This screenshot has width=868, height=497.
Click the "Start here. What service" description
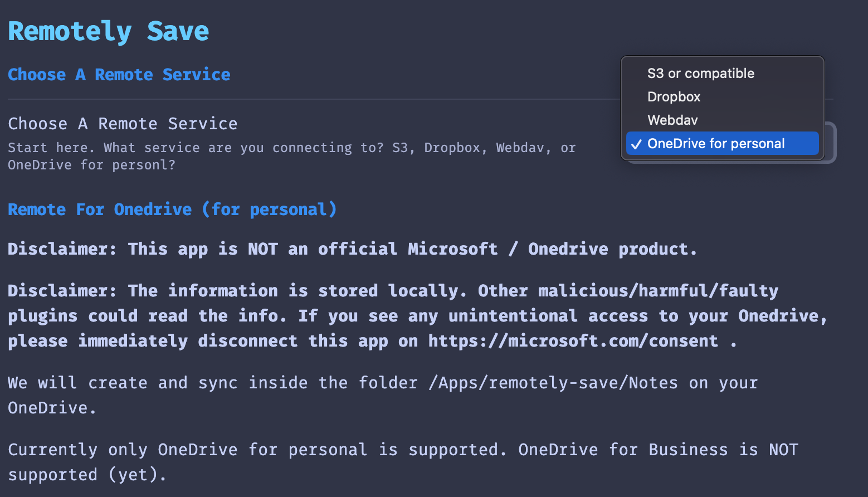click(292, 156)
